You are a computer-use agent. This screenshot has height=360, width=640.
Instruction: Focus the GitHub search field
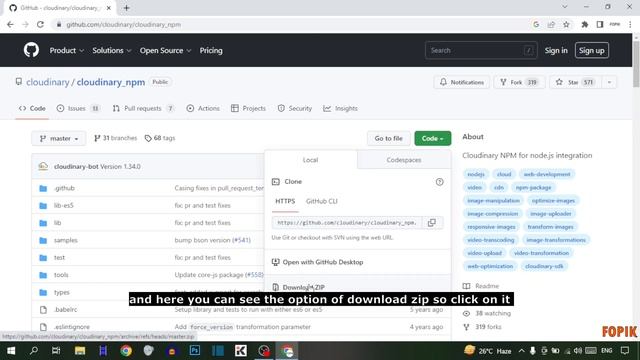[x=481, y=50]
